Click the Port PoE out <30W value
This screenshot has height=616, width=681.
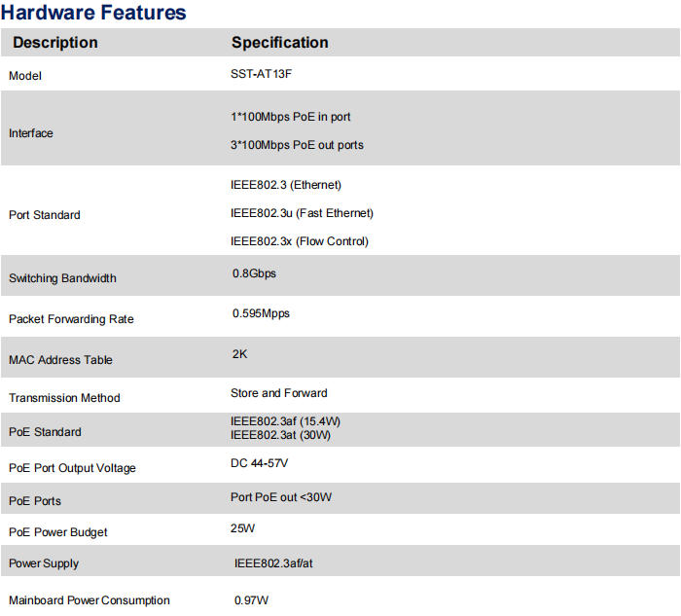[x=281, y=497]
